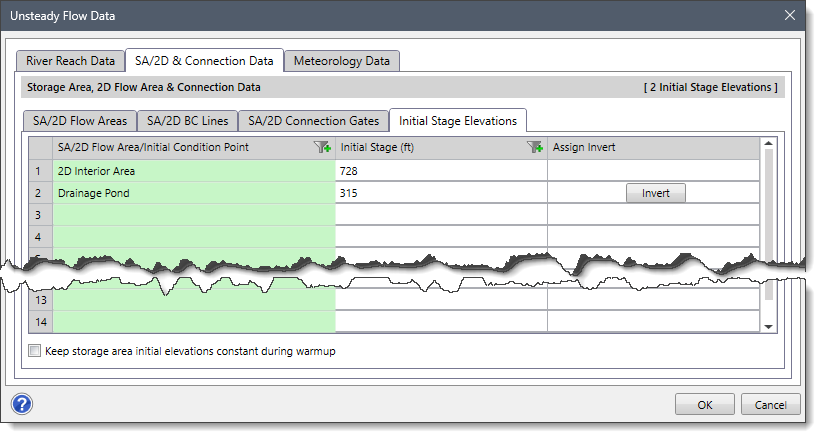The width and height of the screenshot is (821, 438).
Task: Select row header number 3
Action: coord(41,215)
